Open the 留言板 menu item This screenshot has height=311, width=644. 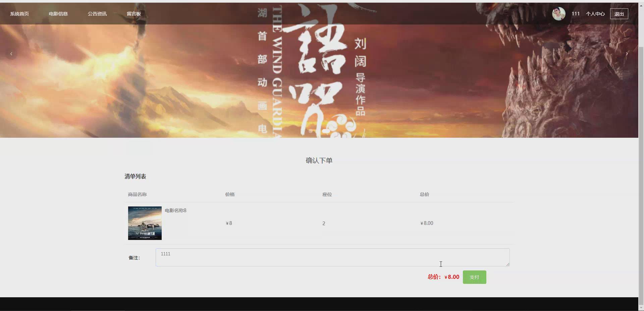coord(133,14)
